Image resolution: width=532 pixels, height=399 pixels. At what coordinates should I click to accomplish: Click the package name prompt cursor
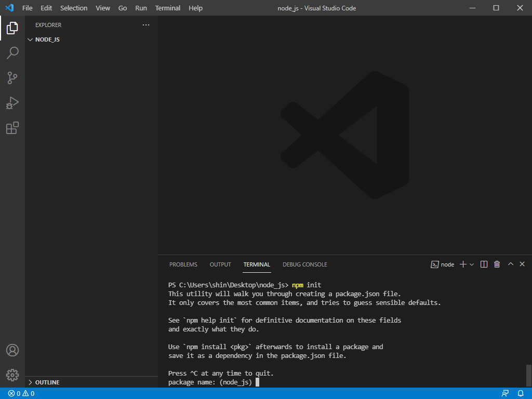pyautogui.click(x=258, y=382)
